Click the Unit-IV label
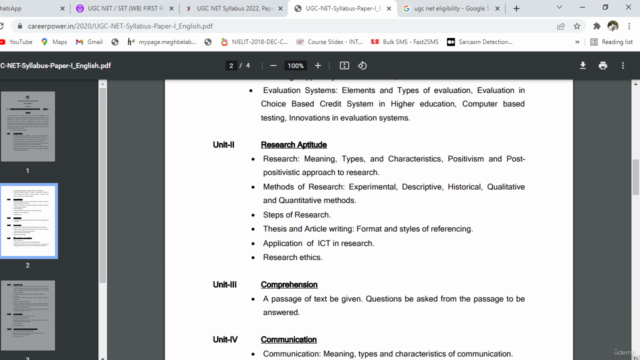The image size is (640, 360). pos(225,340)
